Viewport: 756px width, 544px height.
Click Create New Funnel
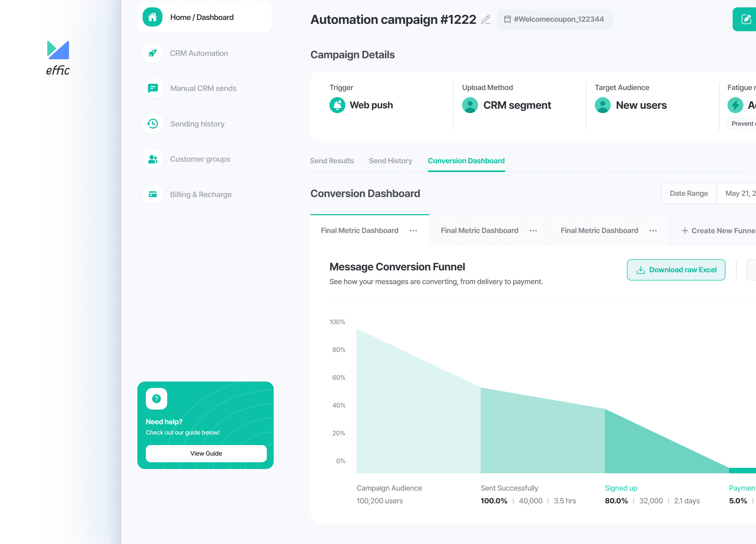[718, 231]
